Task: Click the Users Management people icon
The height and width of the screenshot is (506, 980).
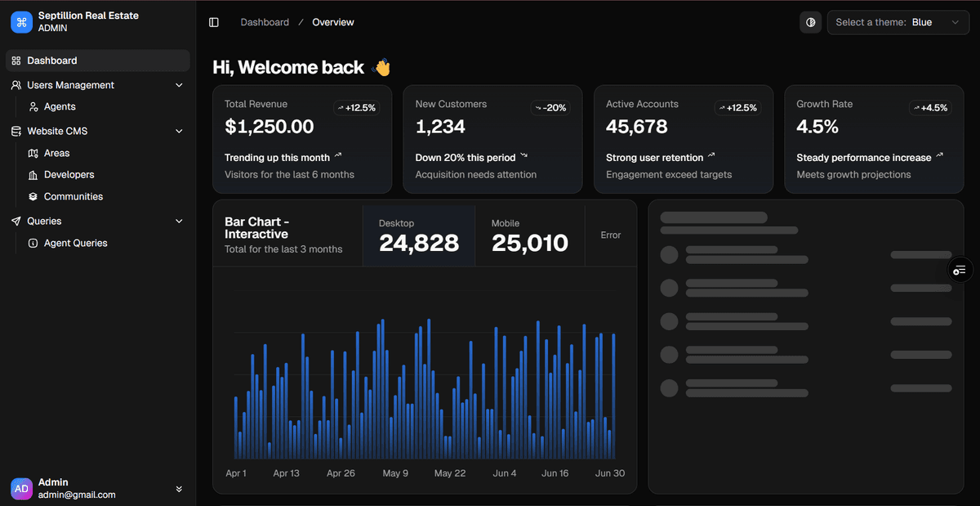Action: 14,84
